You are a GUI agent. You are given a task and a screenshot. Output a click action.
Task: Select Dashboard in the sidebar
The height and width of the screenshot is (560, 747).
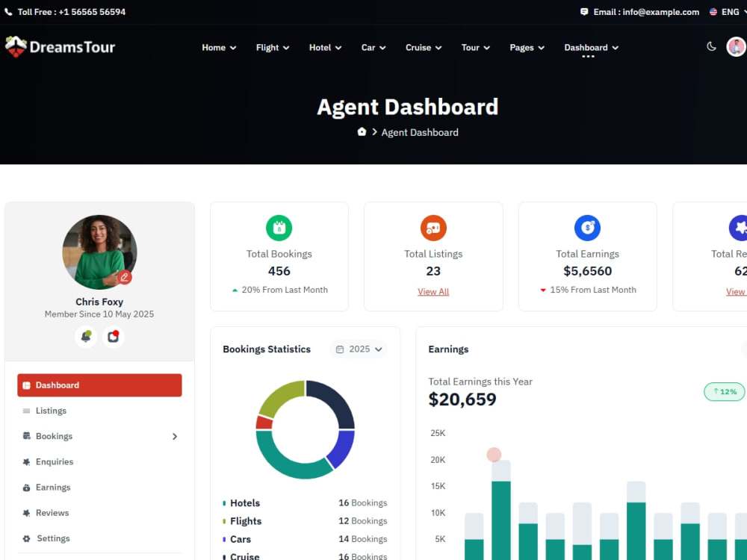99,385
